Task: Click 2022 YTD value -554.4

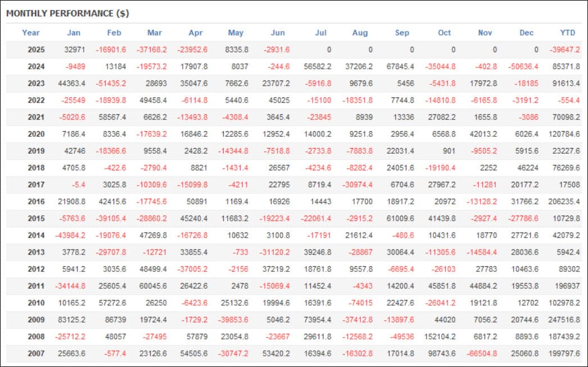Action: 568,100
